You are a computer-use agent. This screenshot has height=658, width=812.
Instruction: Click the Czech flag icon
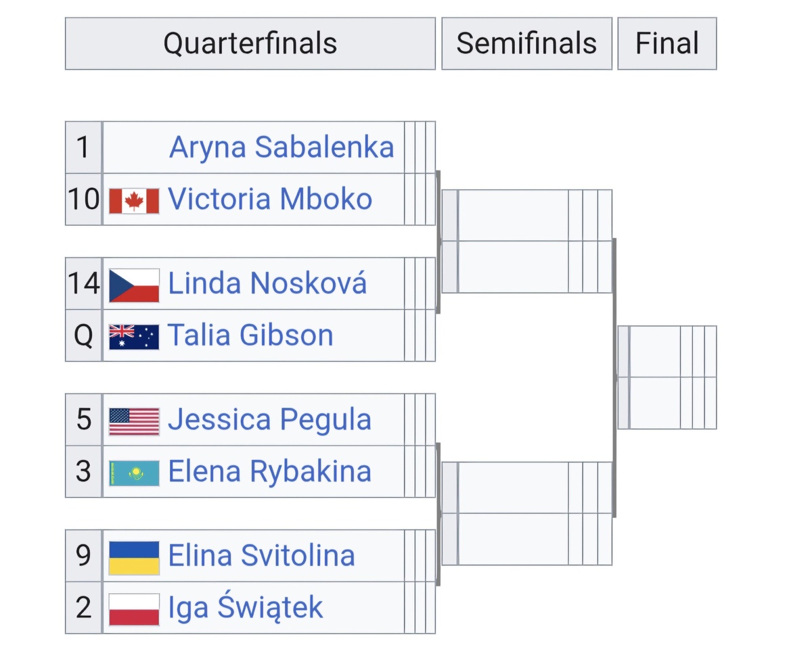pos(134,284)
